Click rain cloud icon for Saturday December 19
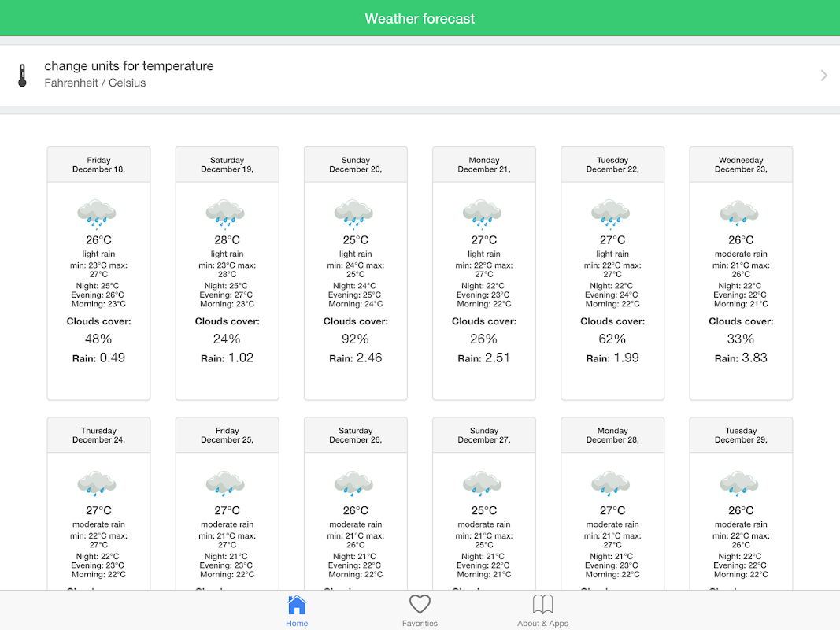840x630 pixels. pos(225,213)
